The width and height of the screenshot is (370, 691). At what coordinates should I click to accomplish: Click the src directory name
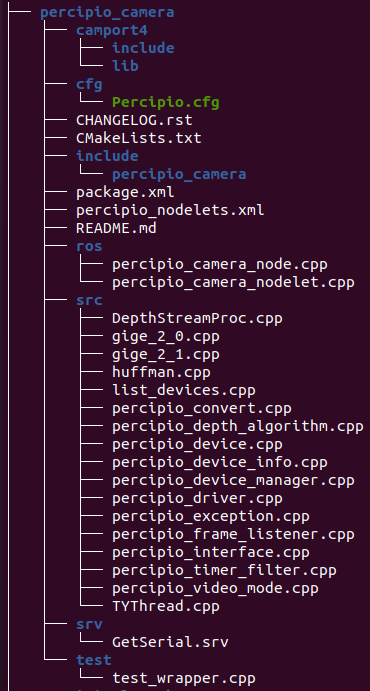pyautogui.click(x=89, y=301)
